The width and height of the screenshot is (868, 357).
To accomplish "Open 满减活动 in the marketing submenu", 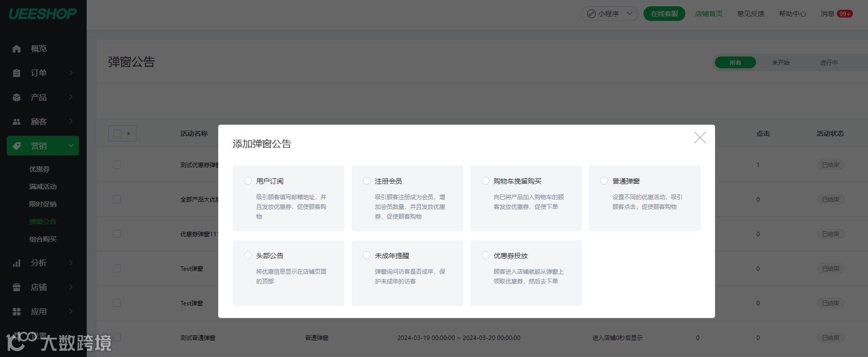I will point(43,187).
